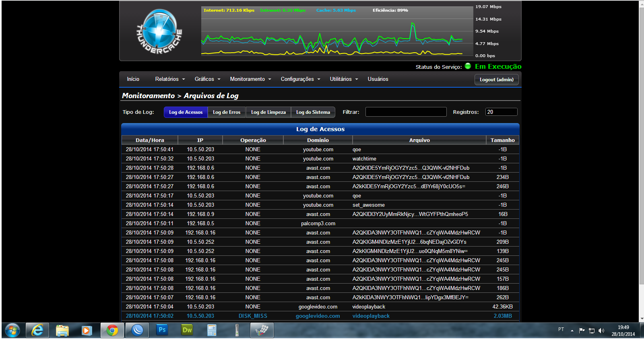Click the DISK_MISS operation cell
Image resolution: width=644 pixels, height=362 pixels.
tap(253, 316)
